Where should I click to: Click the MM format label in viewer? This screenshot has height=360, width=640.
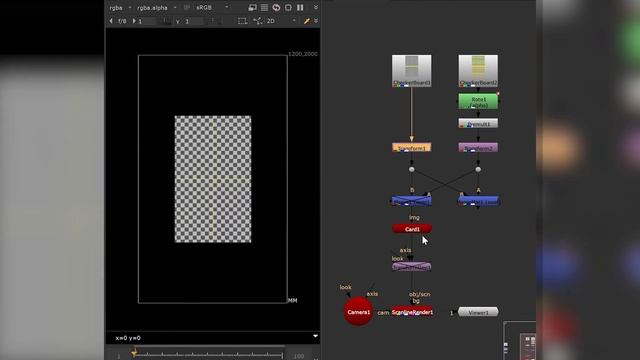(x=293, y=300)
